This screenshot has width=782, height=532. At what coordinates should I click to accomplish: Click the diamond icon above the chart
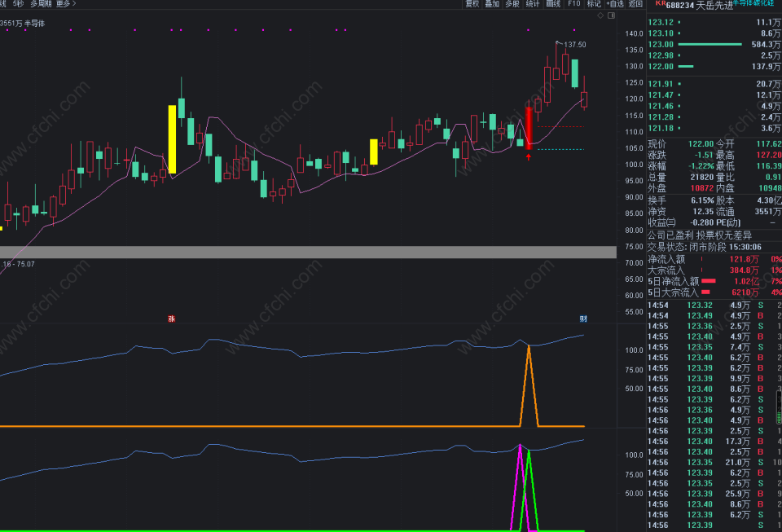click(x=600, y=15)
